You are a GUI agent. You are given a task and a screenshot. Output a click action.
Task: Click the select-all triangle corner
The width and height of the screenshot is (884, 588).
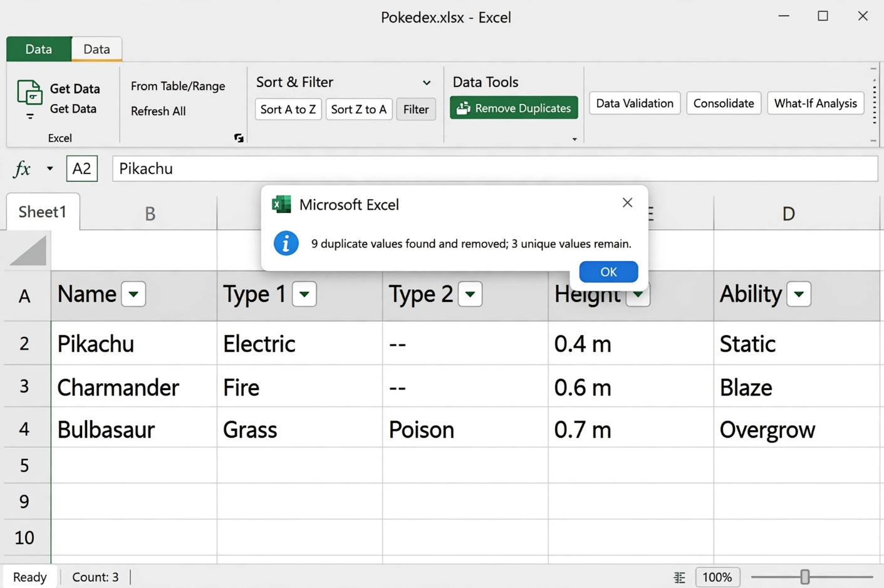click(x=28, y=250)
